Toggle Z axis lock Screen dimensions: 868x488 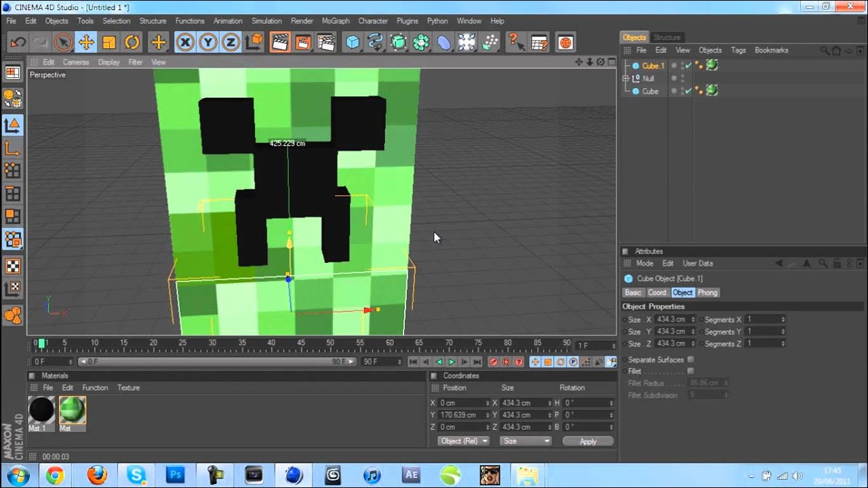pos(231,43)
